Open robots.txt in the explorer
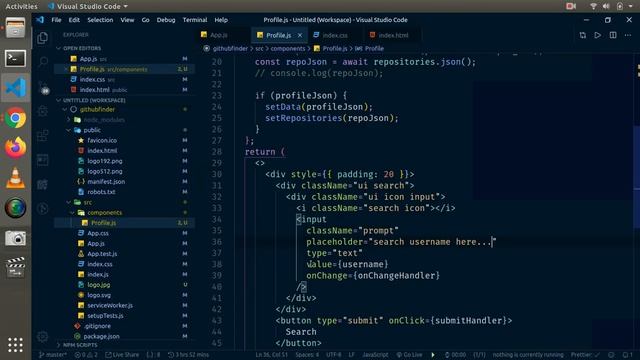Image resolution: width=640 pixels, height=360 pixels. tap(124, 191)
